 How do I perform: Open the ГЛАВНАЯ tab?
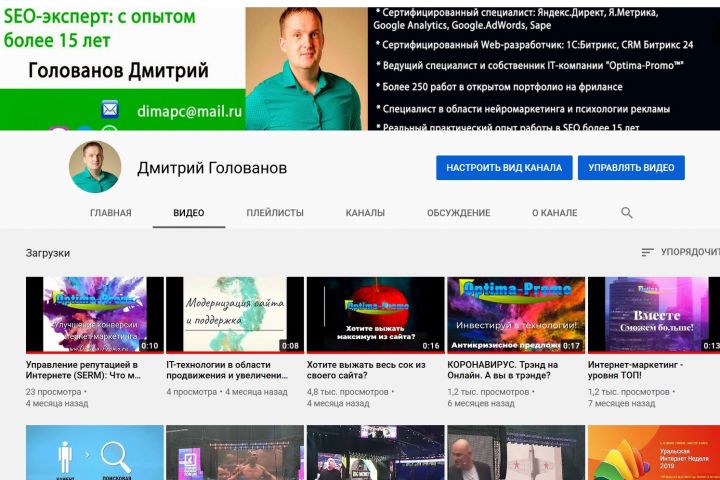[111, 213]
